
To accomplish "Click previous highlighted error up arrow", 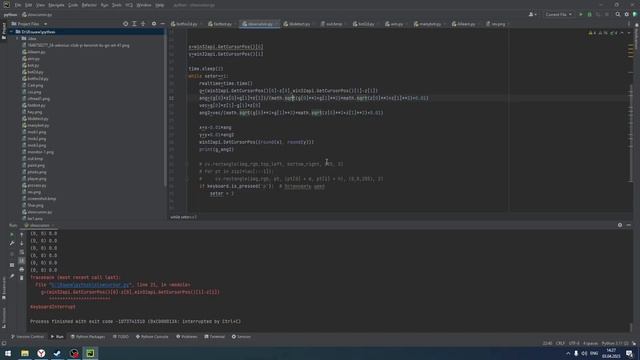I will click(622, 33).
